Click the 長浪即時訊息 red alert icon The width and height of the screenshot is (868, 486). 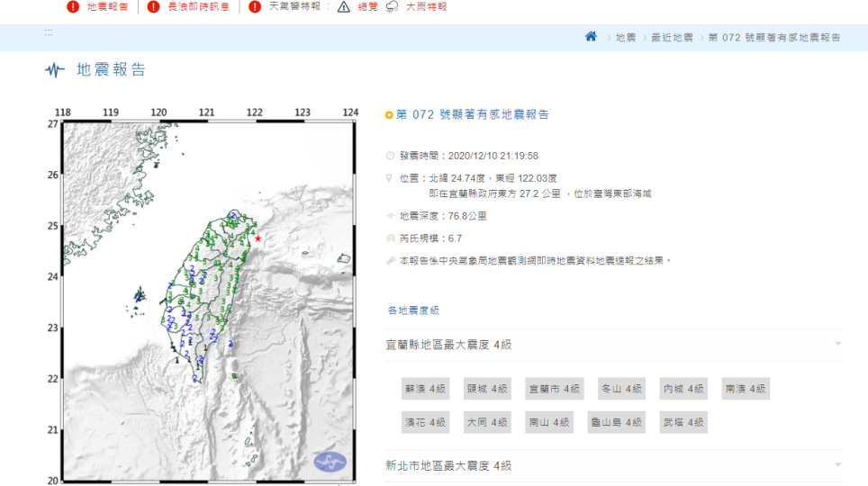pyautogui.click(x=153, y=7)
